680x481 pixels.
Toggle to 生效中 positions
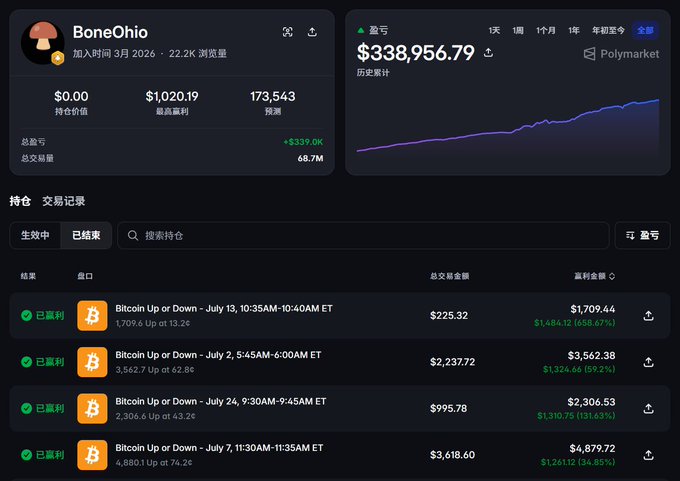(35, 235)
